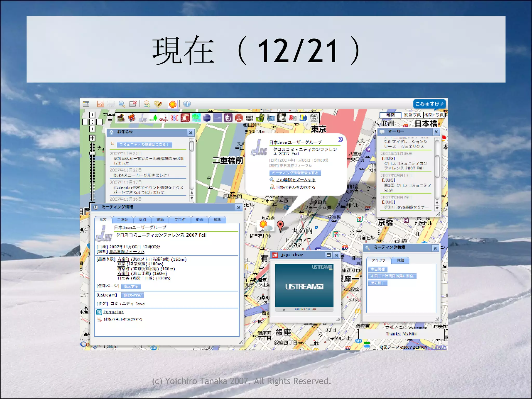Click the add-user person toolbar icon
Screen dimensions: 532x399
coord(147,104)
